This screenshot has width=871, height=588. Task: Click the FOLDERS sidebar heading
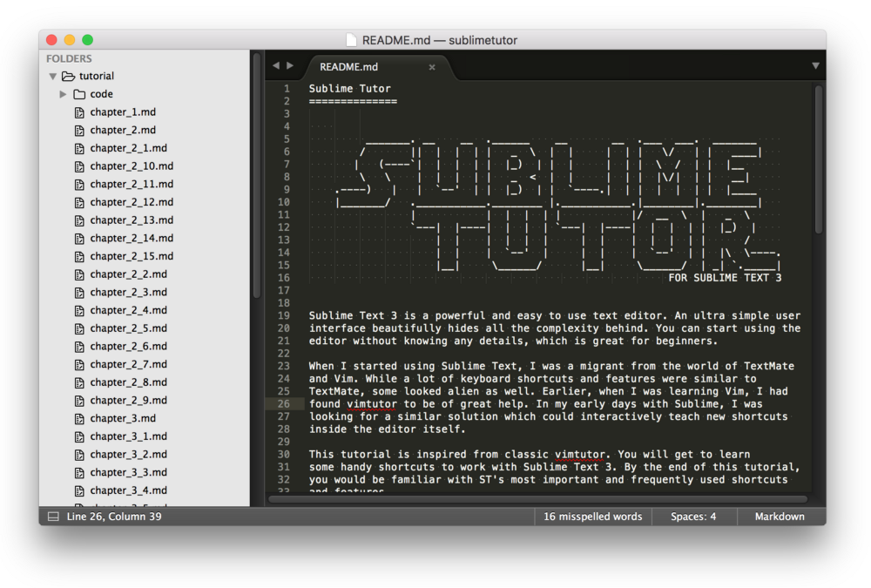pyautogui.click(x=69, y=58)
